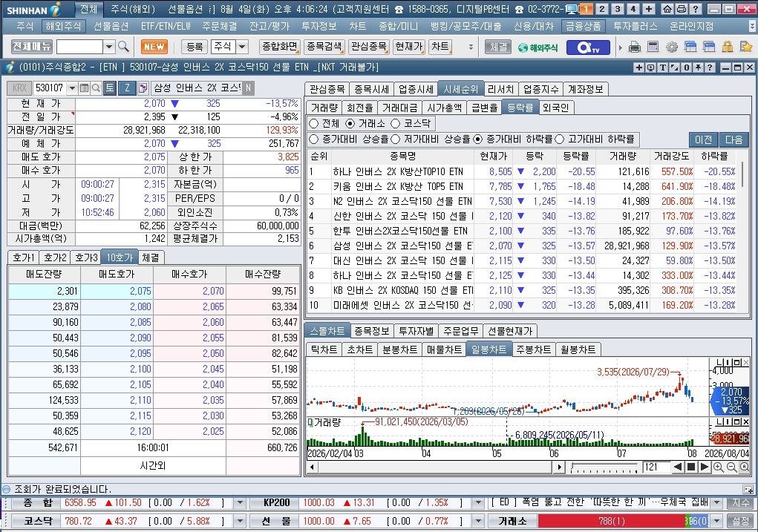Open the stock code 530107 dropdown arrow
Screen dimensions: 758x532
[73, 88]
